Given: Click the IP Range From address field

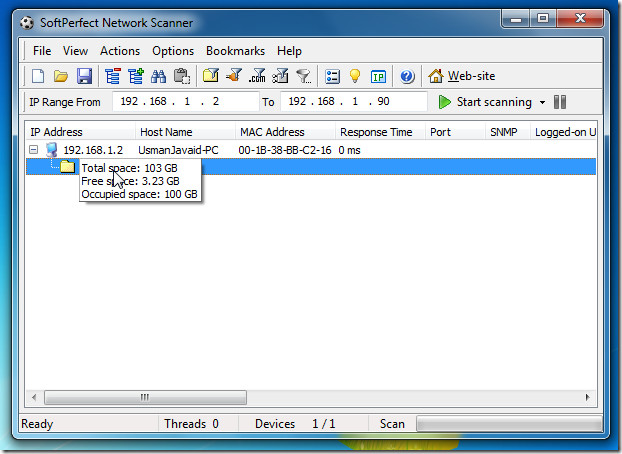Looking at the screenshot, I should point(185,102).
